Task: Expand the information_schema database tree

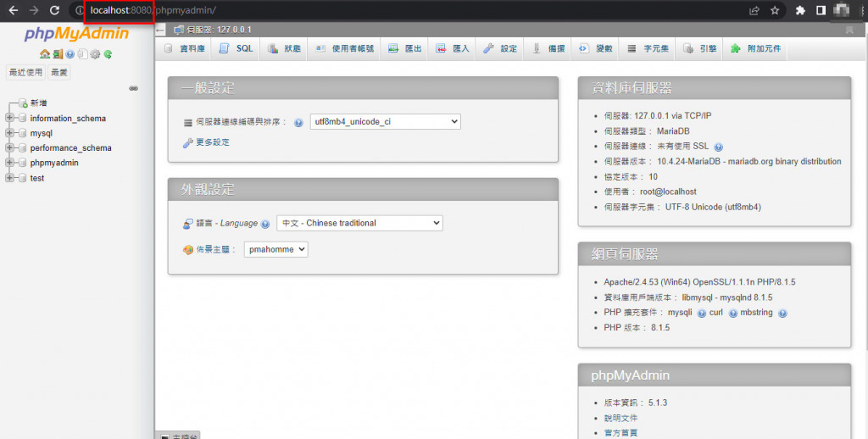Action: pyautogui.click(x=8, y=118)
